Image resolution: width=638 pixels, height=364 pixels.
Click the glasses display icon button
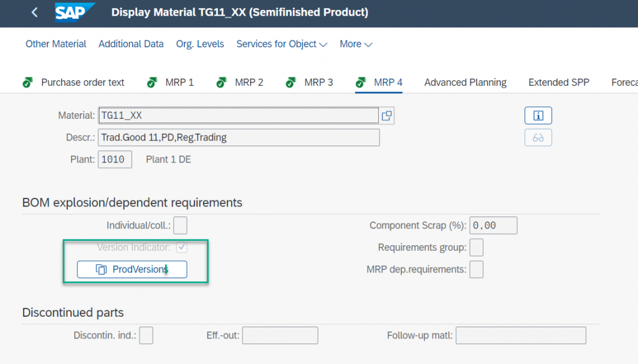tap(538, 138)
